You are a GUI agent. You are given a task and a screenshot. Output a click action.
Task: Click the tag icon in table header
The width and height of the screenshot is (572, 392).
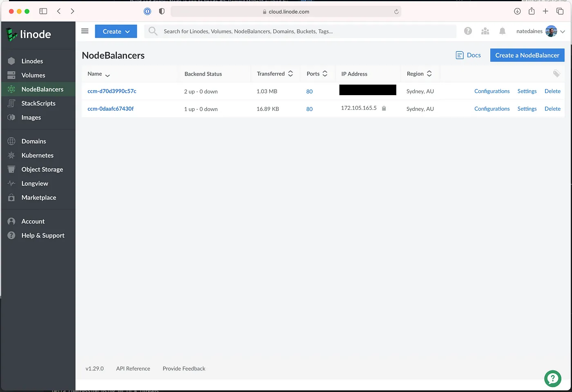coord(556,73)
